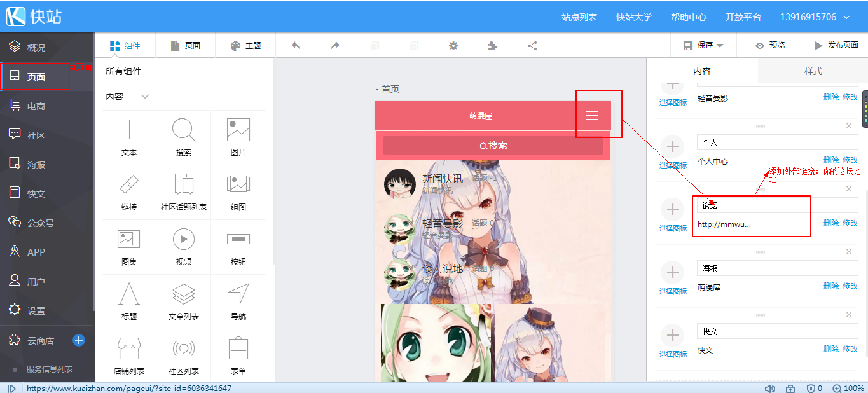Select the Search (搜索) component
868x393 pixels.
point(184,137)
